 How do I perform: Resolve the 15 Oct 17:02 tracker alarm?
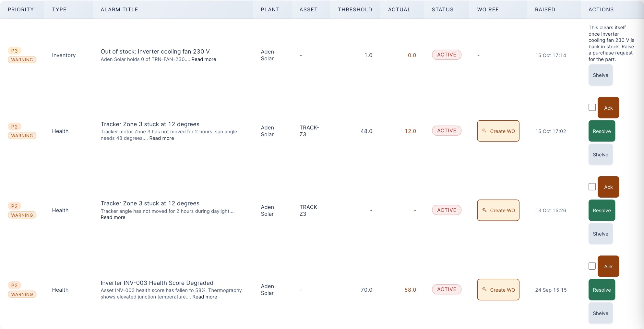(602, 131)
